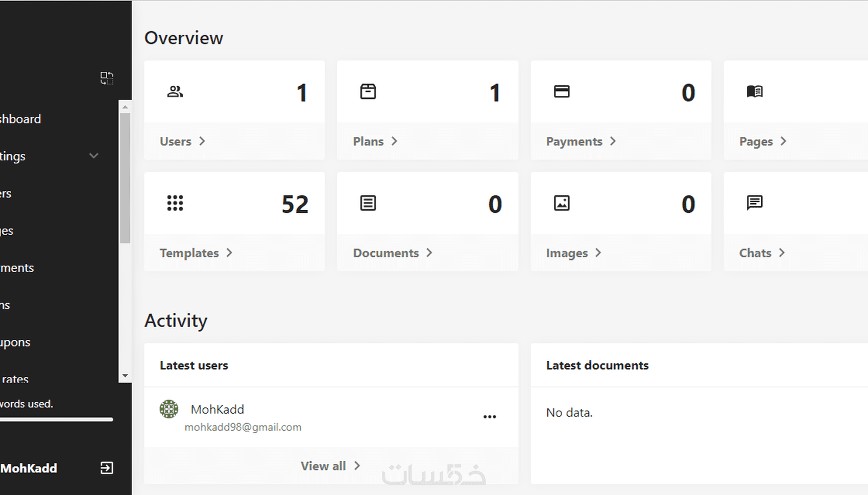The width and height of the screenshot is (868, 495).
Task: Click the MohKadd user avatar
Action: [x=169, y=409]
